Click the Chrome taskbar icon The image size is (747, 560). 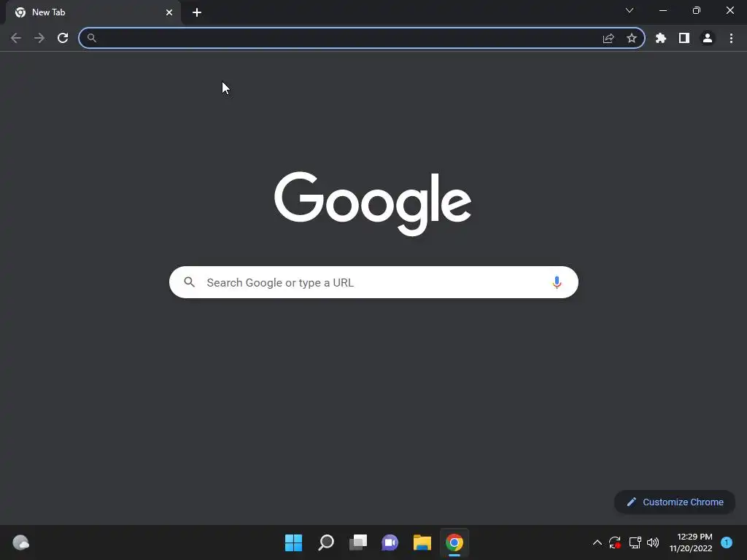(x=454, y=542)
